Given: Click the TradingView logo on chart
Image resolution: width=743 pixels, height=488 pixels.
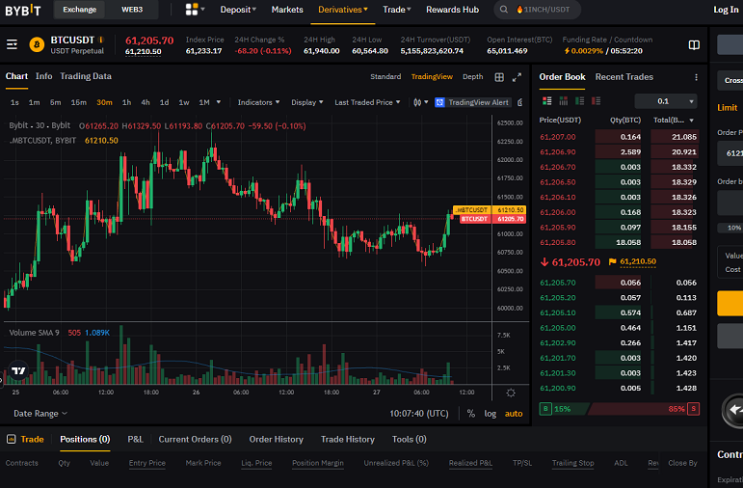Looking at the screenshot, I should click(x=18, y=371).
